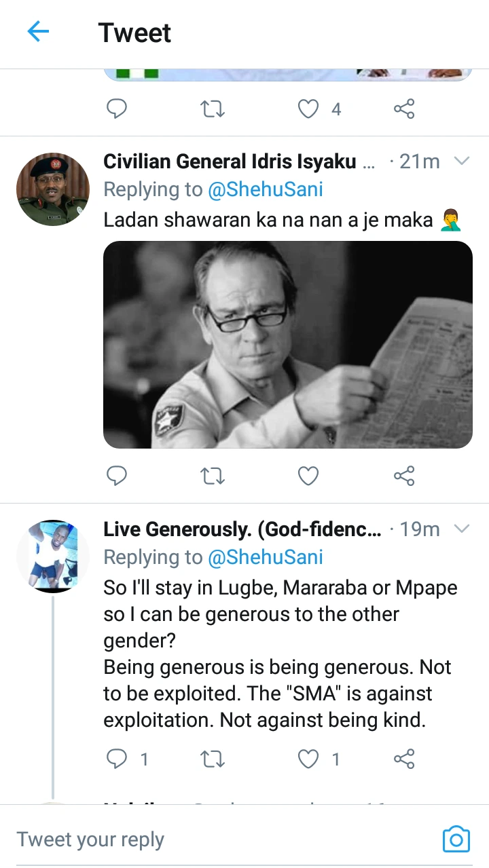The image size is (489, 868).
Task: Retweet the Live Generously tweet
Action: [x=213, y=759]
